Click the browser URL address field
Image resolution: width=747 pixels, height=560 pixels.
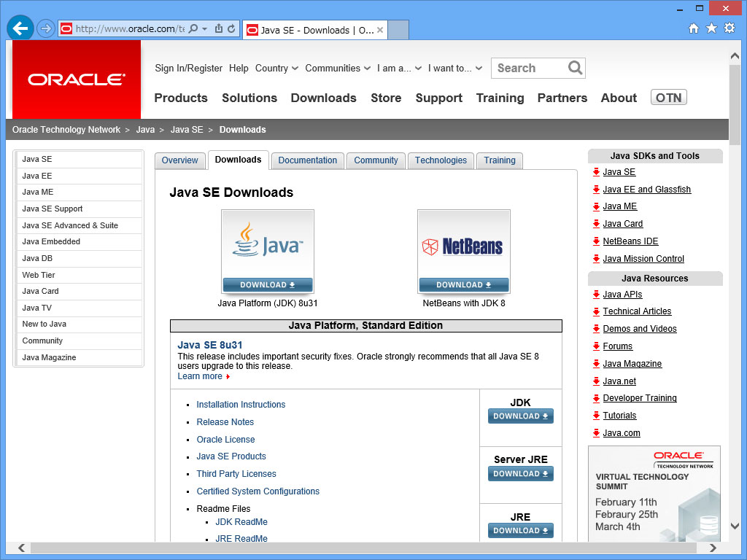click(x=130, y=28)
